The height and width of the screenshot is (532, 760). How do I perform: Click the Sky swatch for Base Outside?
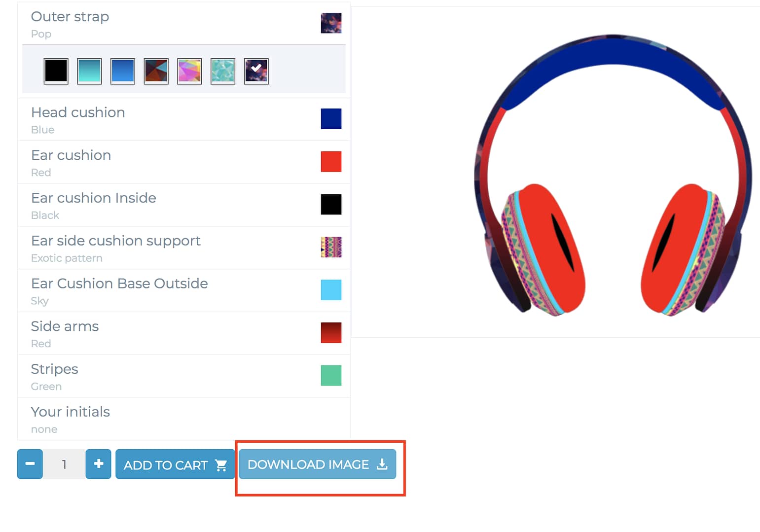tap(331, 290)
